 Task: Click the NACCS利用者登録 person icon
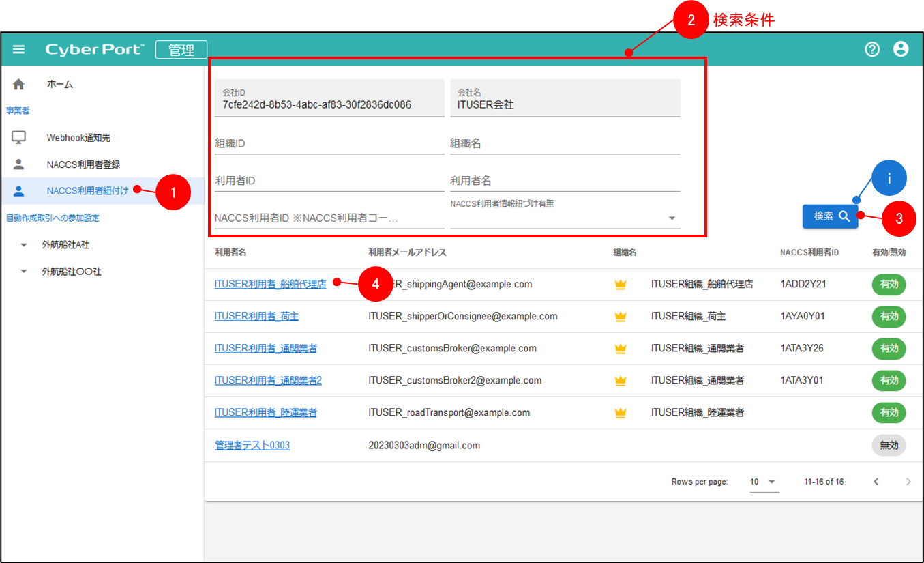pos(19,164)
